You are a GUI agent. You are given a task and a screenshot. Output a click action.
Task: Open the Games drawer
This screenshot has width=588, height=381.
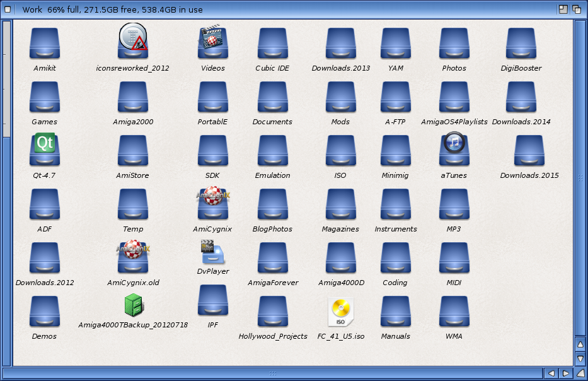45,97
